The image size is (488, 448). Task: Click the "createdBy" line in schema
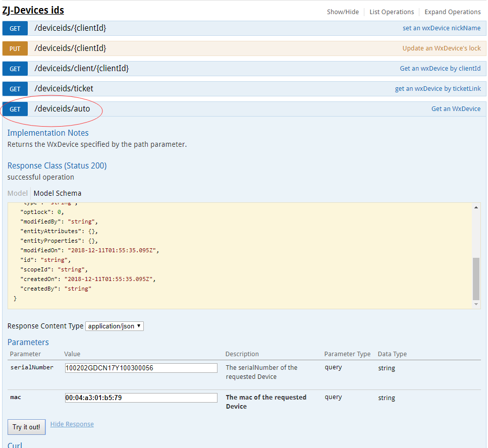pos(56,289)
